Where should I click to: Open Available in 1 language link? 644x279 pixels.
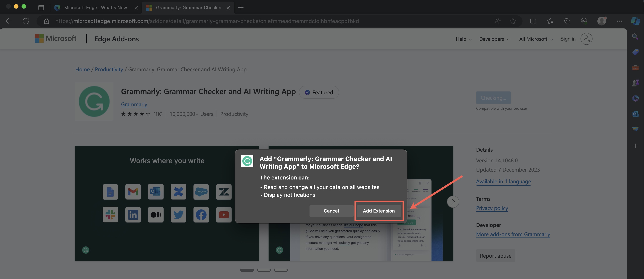click(503, 182)
